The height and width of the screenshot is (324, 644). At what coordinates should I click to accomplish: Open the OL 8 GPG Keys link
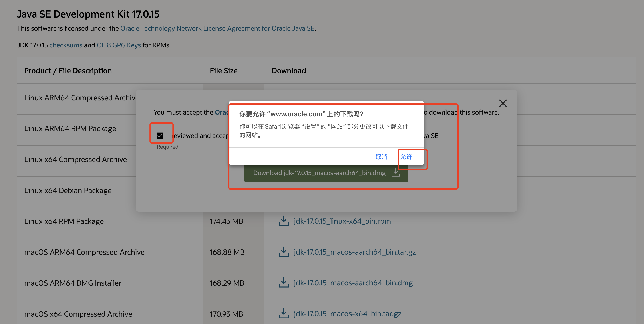pyautogui.click(x=119, y=45)
